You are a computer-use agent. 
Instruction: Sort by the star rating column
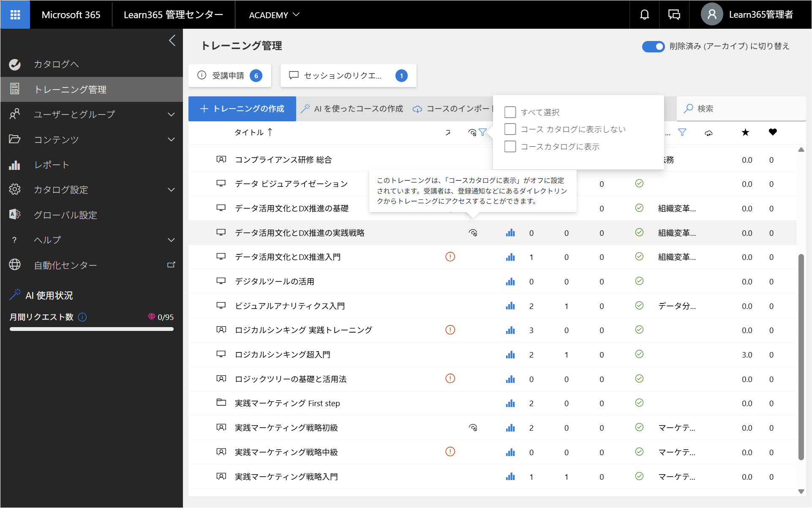pos(745,132)
